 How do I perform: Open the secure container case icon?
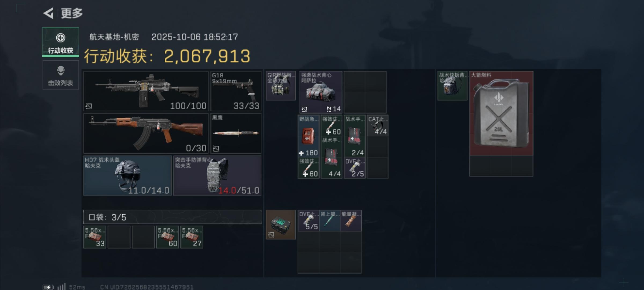point(281,225)
